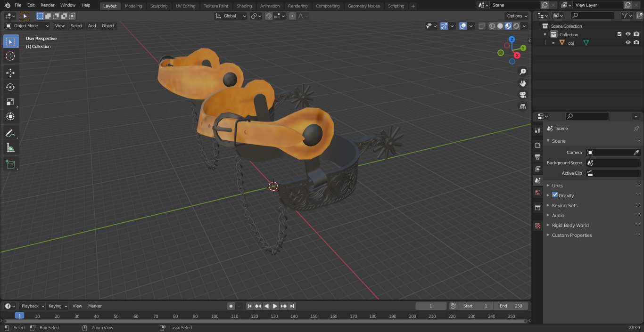Use the Camera eyedropper picker
The image size is (644, 332).
coord(636,153)
